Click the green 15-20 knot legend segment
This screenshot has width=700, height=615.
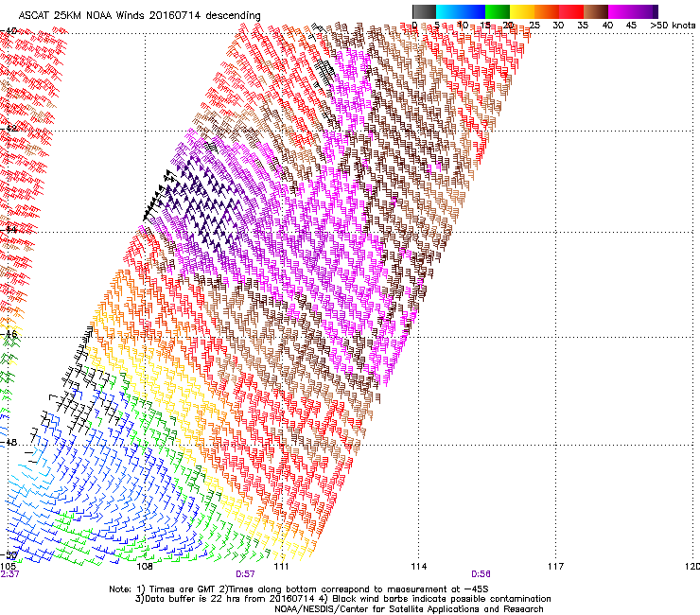(x=498, y=11)
